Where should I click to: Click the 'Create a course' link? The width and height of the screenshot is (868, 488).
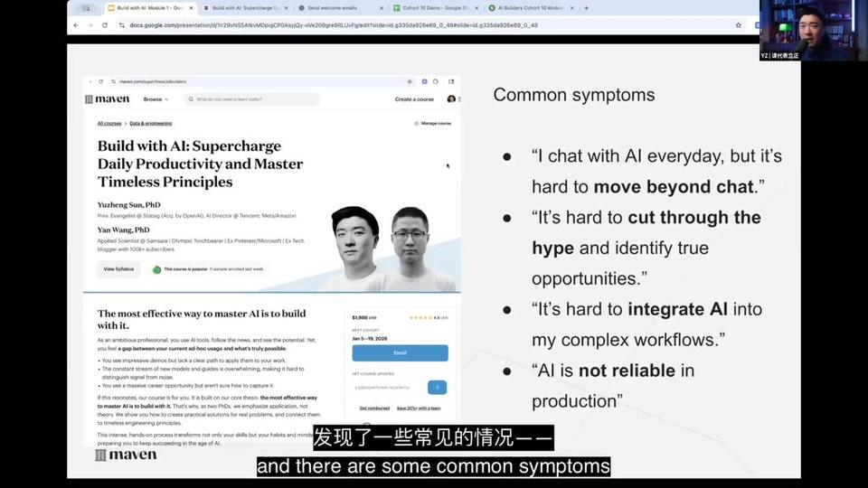click(x=414, y=99)
